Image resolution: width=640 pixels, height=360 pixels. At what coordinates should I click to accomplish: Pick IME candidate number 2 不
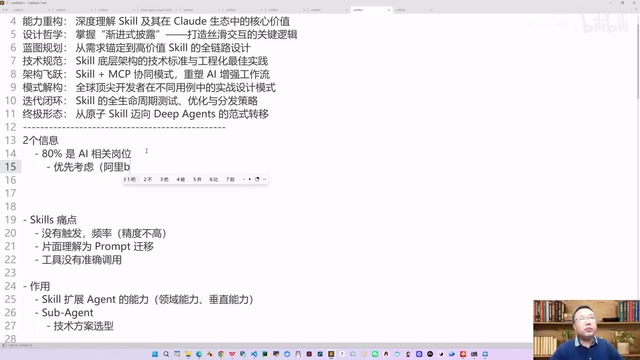pos(148,179)
